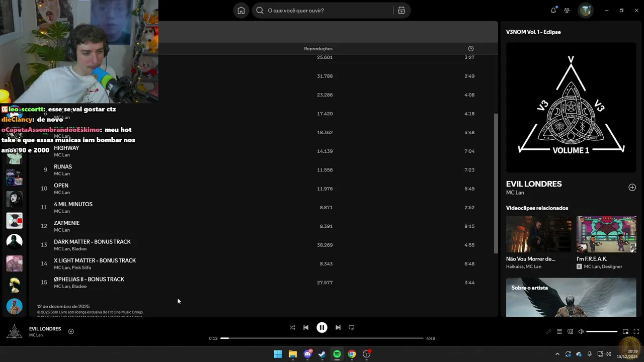Open the notifications bell
This screenshot has height=362, width=644.
pyautogui.click(x=553, y=11)
